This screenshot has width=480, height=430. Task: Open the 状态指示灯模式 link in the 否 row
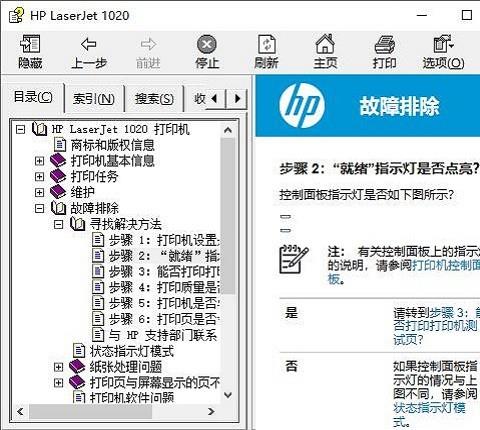pyautogui.click(x=429, y=414)
